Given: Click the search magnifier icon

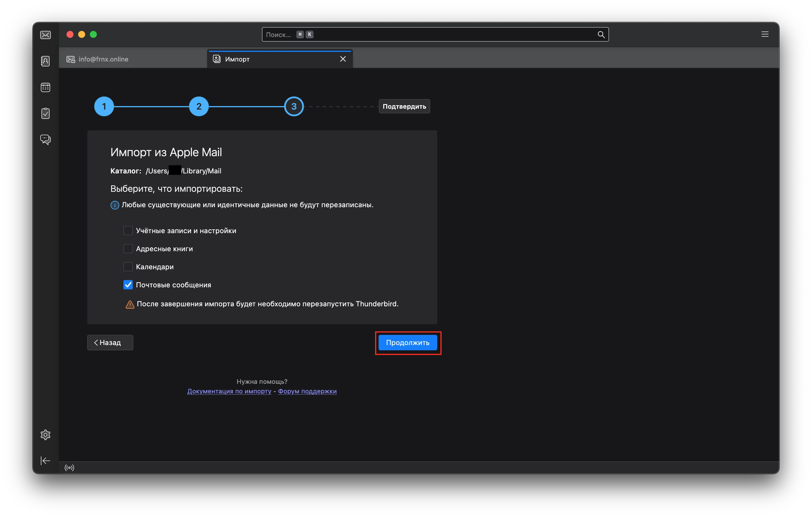Looking at the screenshot, I should point(601,35).
